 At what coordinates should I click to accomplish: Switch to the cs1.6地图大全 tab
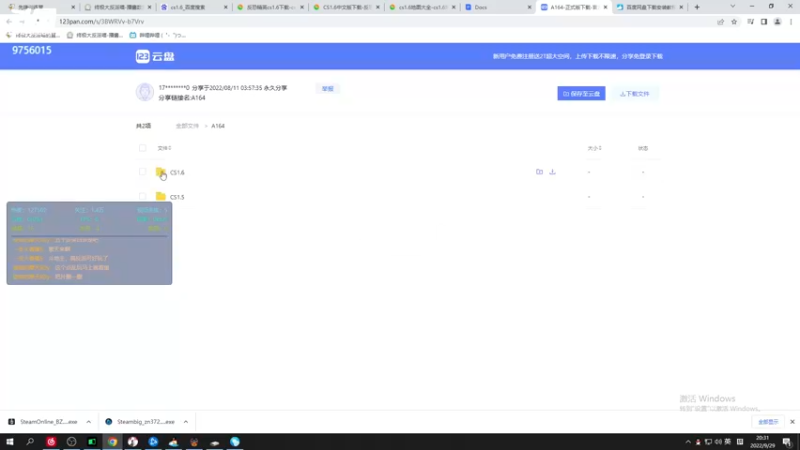coord(421,7)
